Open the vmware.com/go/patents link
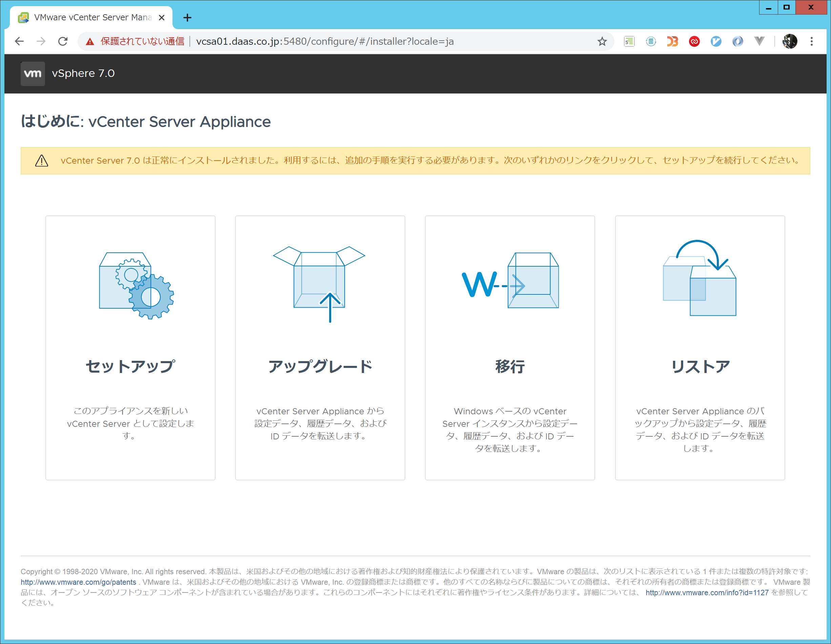The width and height of the screenshot is (831, 644). 78,582
